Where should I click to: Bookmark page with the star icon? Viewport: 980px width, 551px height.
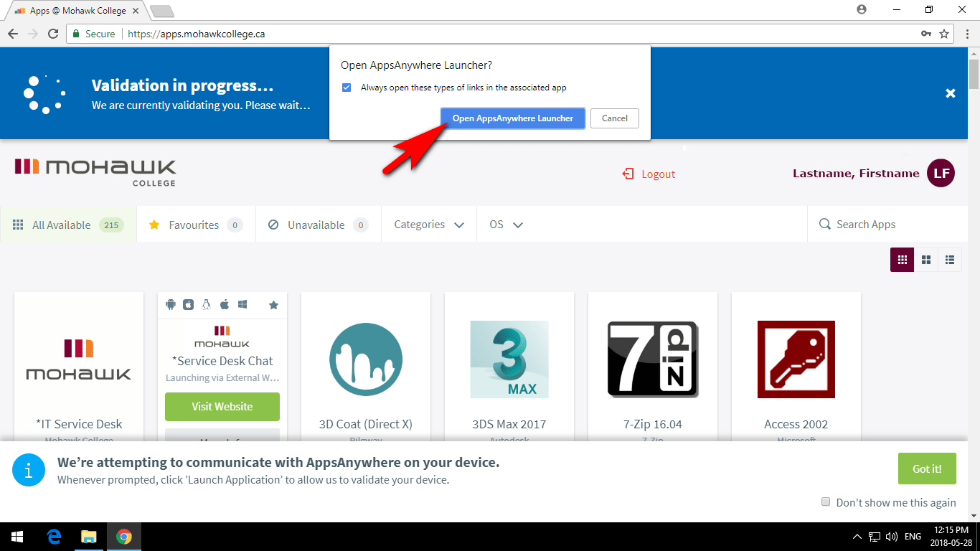[945, 34]
